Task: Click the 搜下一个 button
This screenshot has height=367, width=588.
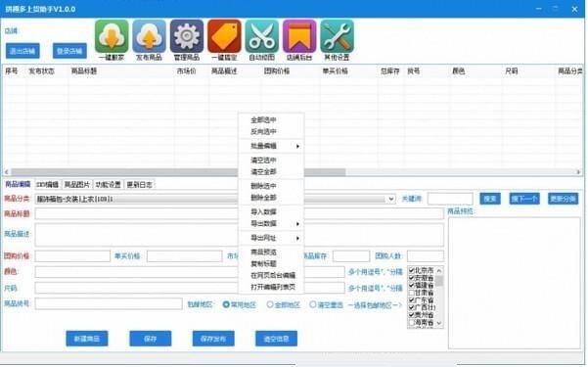Action: click(524, 199)
